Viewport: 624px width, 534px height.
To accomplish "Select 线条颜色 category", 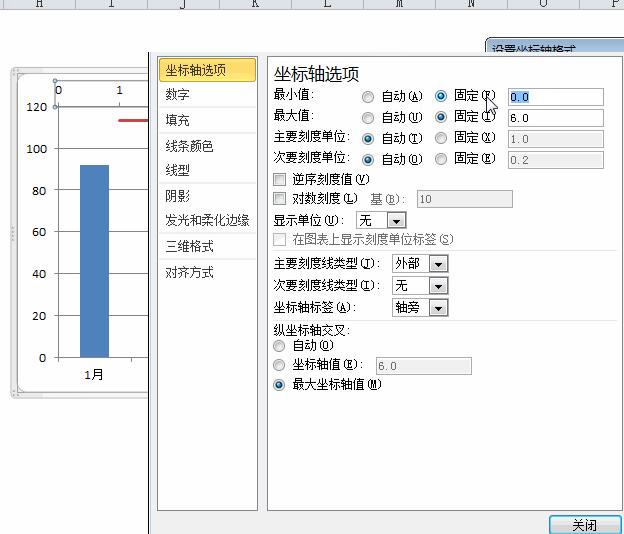I will [x=189, y=146].
